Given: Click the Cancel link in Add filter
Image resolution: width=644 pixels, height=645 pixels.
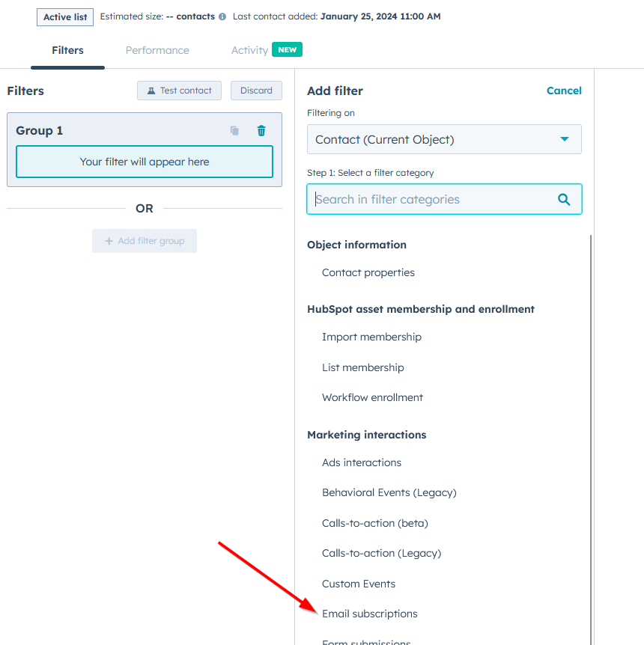Looking at the screenshot, I should point(564,90).
